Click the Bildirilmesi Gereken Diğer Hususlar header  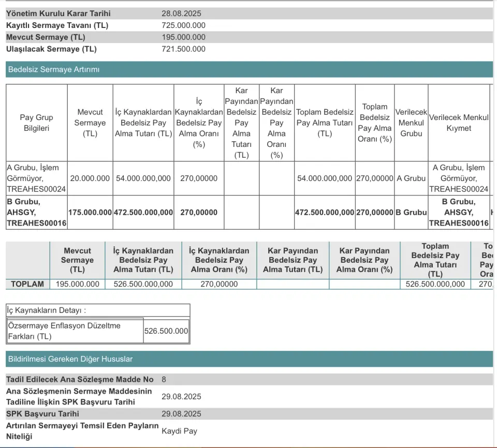coord(70,359)
